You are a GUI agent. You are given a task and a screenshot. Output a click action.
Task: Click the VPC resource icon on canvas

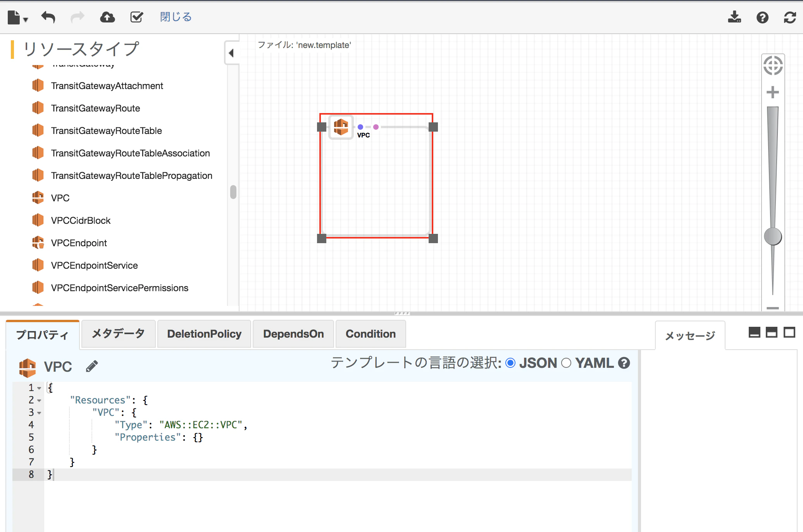click(341, 127)
